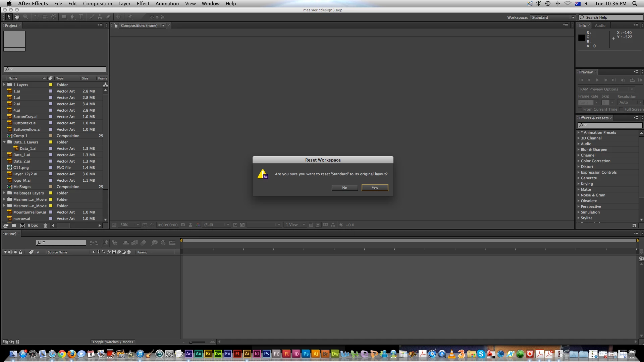Switch to the Audio tab

click(600, 25)
